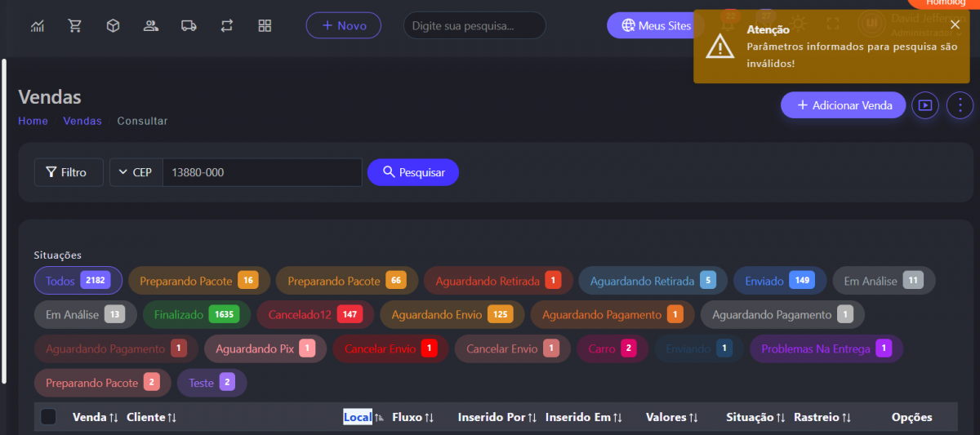Sort table by Cliente column
The height and width of the screenshot is (435, 980).
(x=151, y=417)
